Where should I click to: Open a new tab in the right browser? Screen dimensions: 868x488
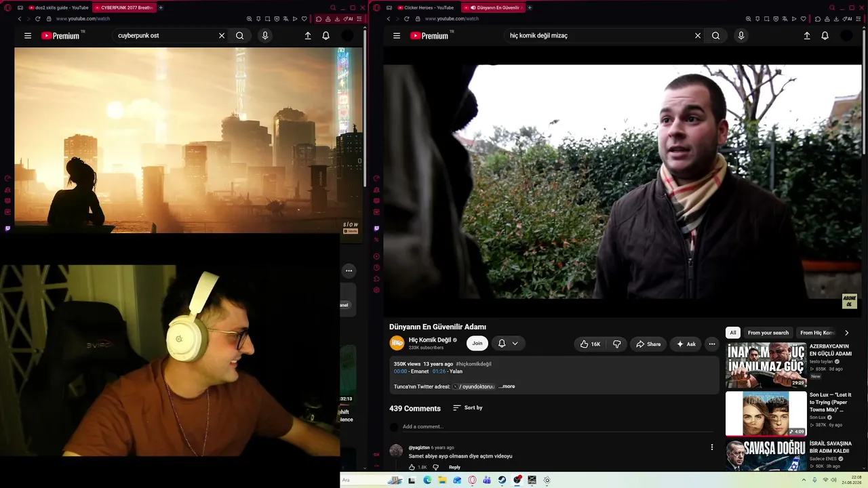[530, 7]
